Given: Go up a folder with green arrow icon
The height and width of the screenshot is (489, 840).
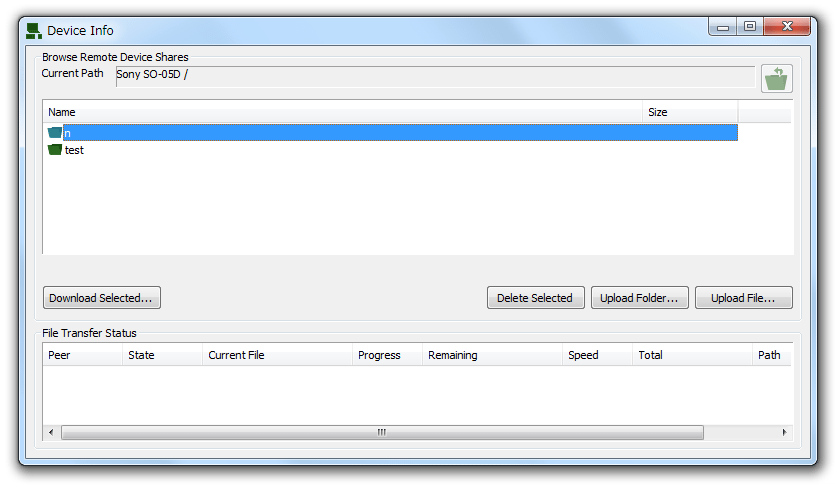Looking at the screenshot, I should click(x=776, y=79).
